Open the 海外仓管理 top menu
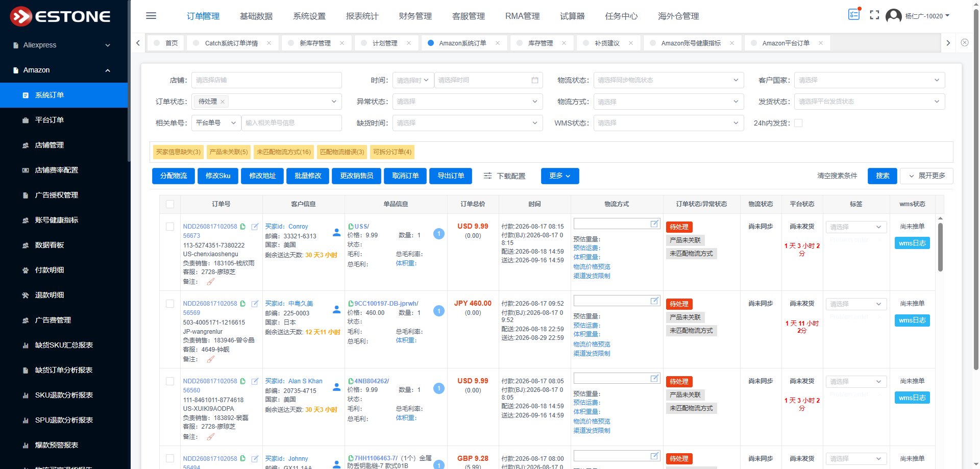980x469 pixels. [678, 16]
